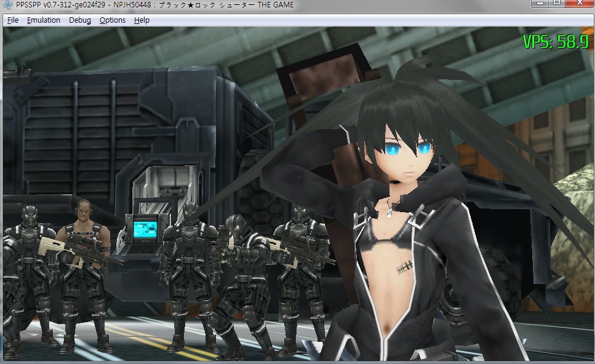
Task: Click the unmasked bald soldier's face
Action: 85,212
